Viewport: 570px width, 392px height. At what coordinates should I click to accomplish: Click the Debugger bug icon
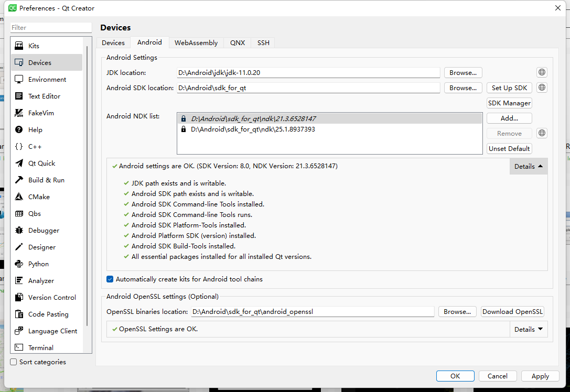pyautogui.click(x=19, y=231)
